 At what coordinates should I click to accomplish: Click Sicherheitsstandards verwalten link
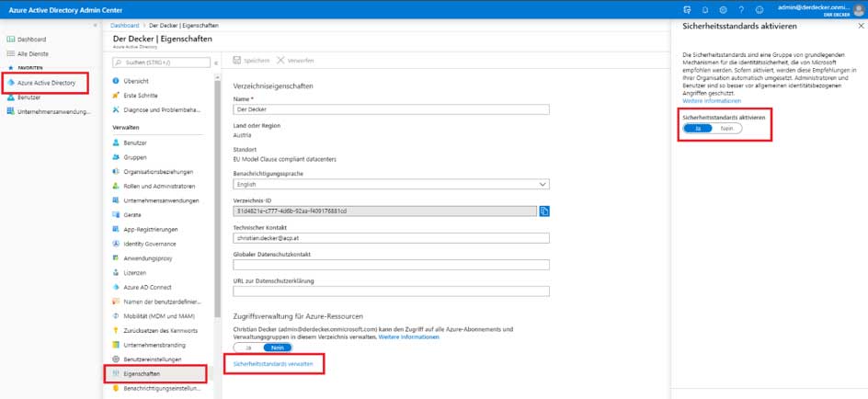(x=273, y=364)
